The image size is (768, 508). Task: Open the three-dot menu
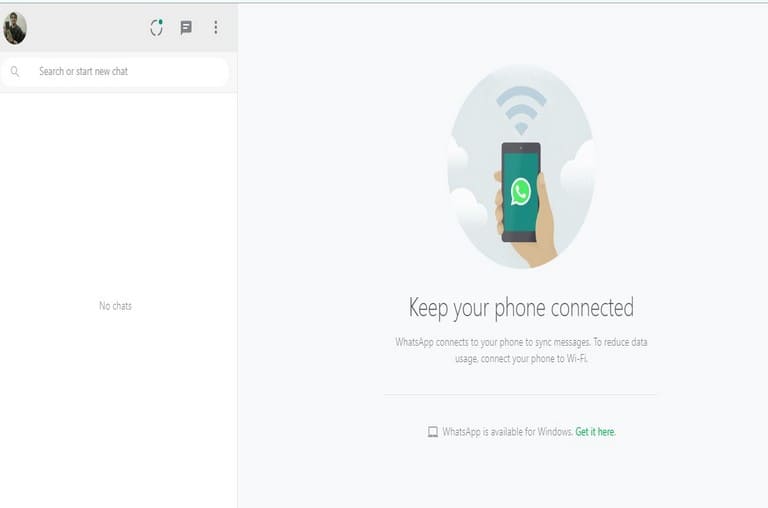click(216, 28)
